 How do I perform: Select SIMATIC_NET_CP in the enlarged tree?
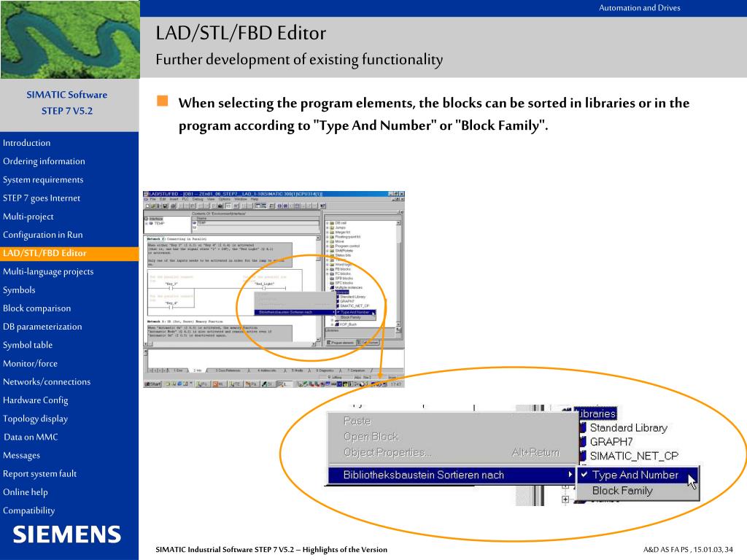coord(634,456)
